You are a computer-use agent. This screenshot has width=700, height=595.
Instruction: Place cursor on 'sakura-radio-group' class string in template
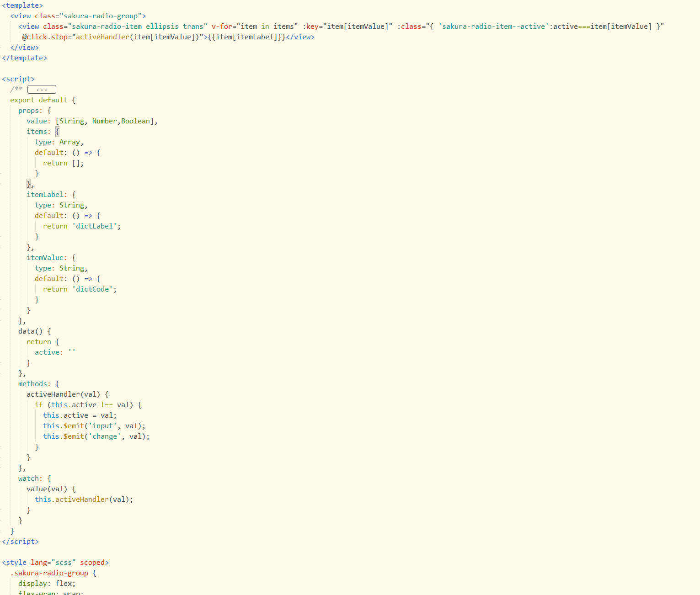tap(101, 16)
